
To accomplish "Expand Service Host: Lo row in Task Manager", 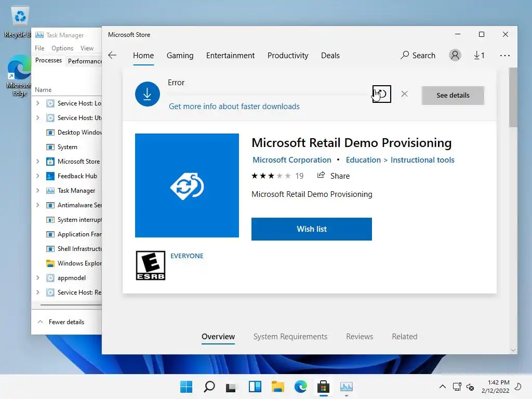I will click(x=37, y=103).
